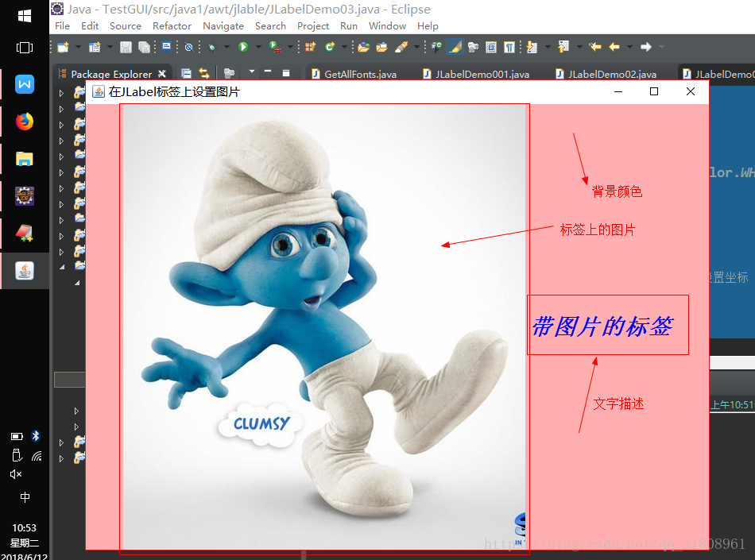This screenshot has height=560, width=755.
Task: Toggle Show Whitespace Characters icon
Action: point(509,47)
